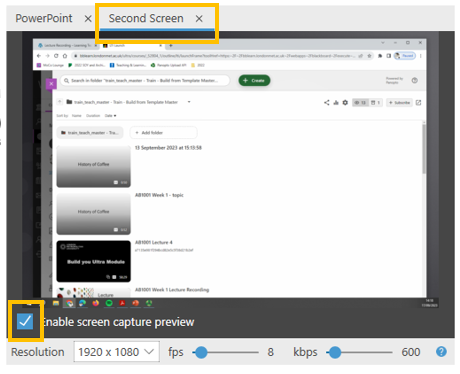Click the Share icon in the folder toolbar
Image resolution: width=460 pixels, height=374 pixels.
click(x=326, y=102)
